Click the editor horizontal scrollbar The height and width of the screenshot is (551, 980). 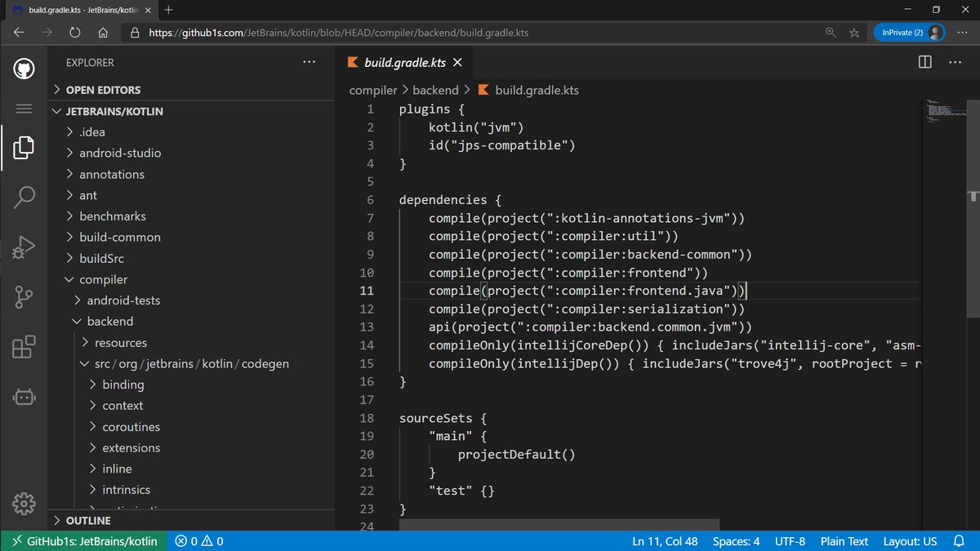pyautogui.click(x=559, y=525)
